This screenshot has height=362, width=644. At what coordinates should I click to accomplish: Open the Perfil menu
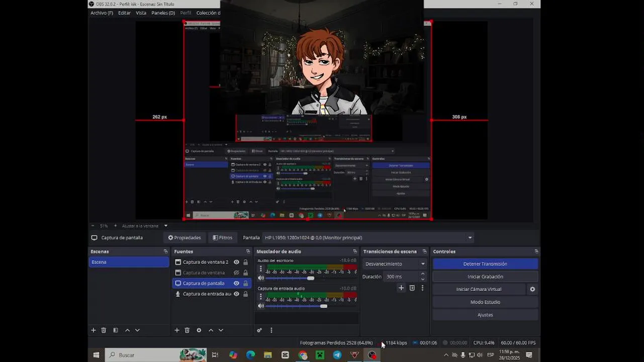click(x=186, y=13)
